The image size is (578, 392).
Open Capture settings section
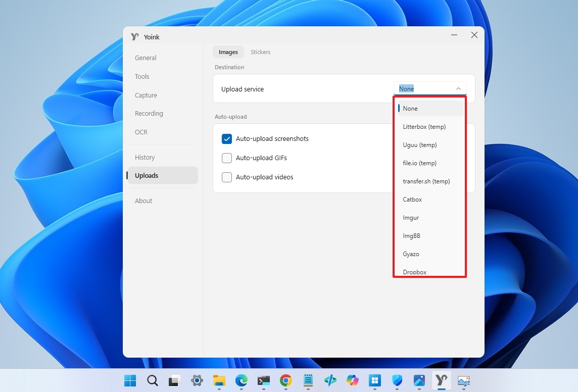pos(163,95)
